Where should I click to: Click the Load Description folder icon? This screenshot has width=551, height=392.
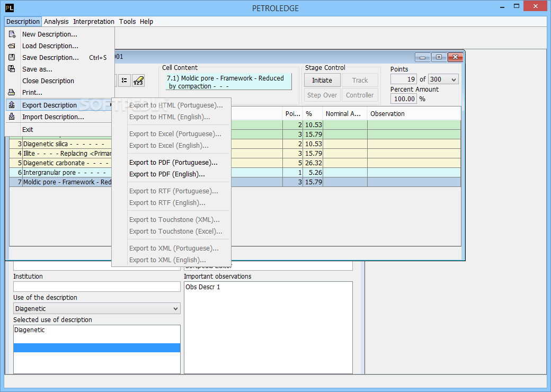[x=12, y=46]
